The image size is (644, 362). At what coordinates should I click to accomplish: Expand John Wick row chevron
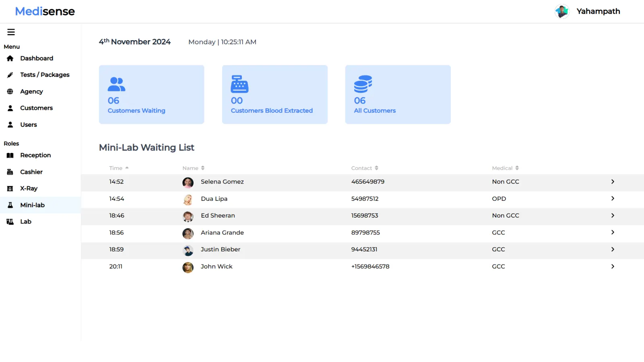(613, 267)
